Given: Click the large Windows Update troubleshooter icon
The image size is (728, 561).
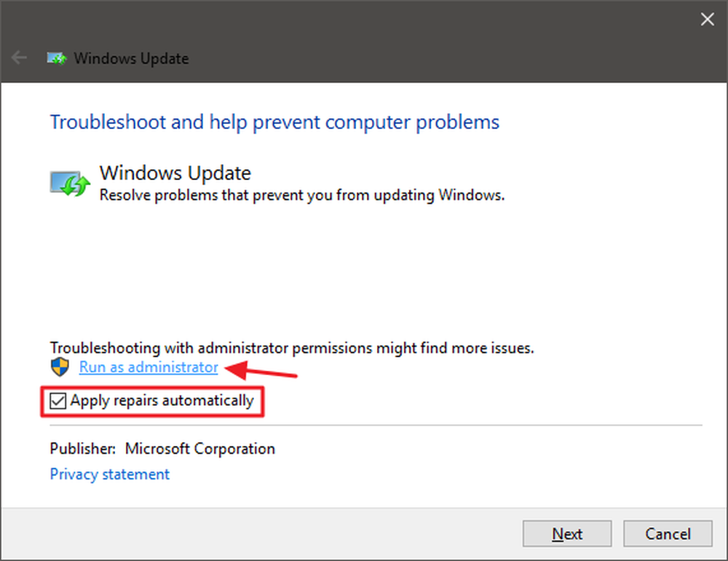Looking at the screenshot, I should [70, 183].
